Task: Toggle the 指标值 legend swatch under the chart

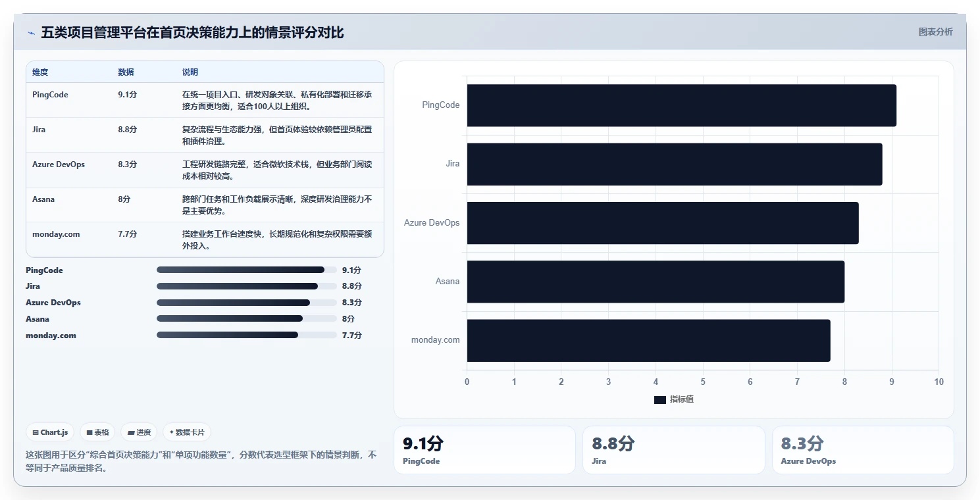Action: [x=660, y=399]
